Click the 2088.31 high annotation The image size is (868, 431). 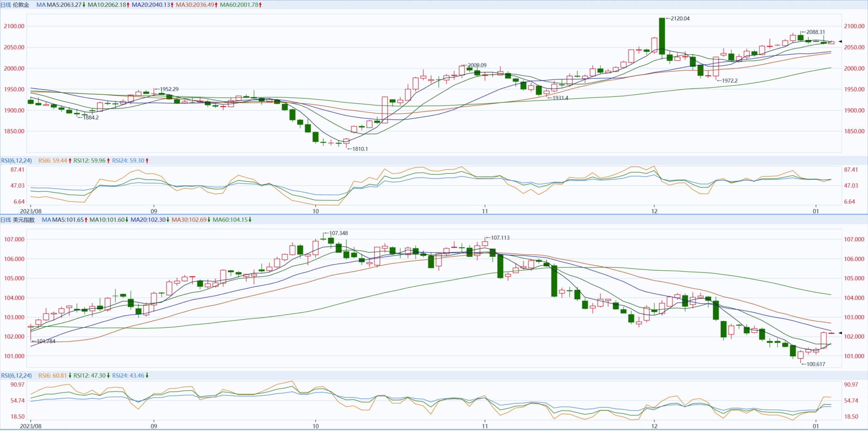click(813, 32)
